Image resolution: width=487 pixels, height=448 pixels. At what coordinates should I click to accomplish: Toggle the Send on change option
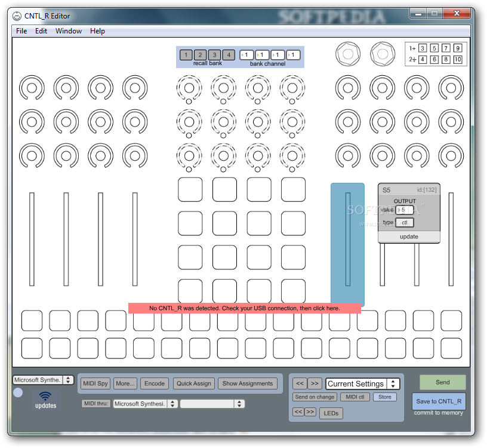[x=315, y=397]
